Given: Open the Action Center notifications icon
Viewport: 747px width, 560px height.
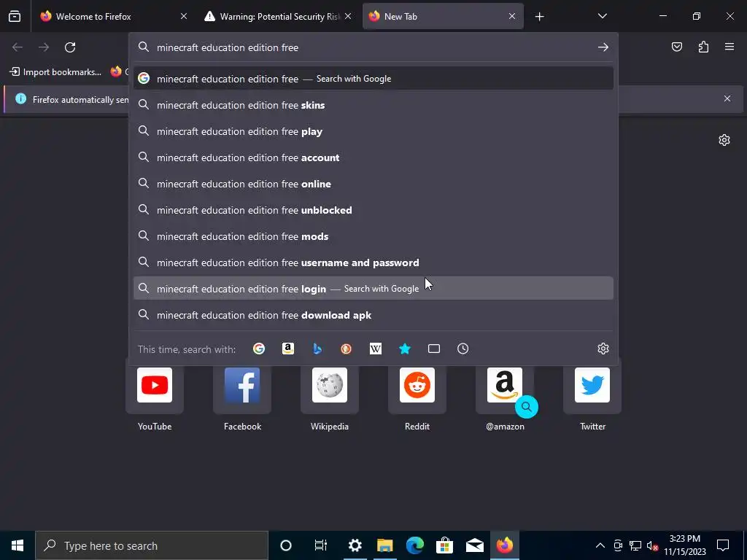Looking at the screenshot, I should tap(723, 545).
